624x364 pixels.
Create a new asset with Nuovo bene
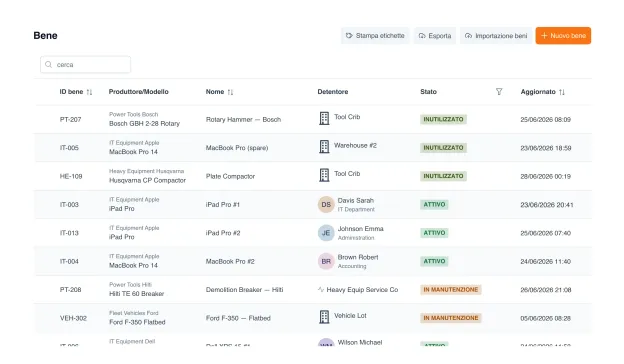tap(563, 36)
